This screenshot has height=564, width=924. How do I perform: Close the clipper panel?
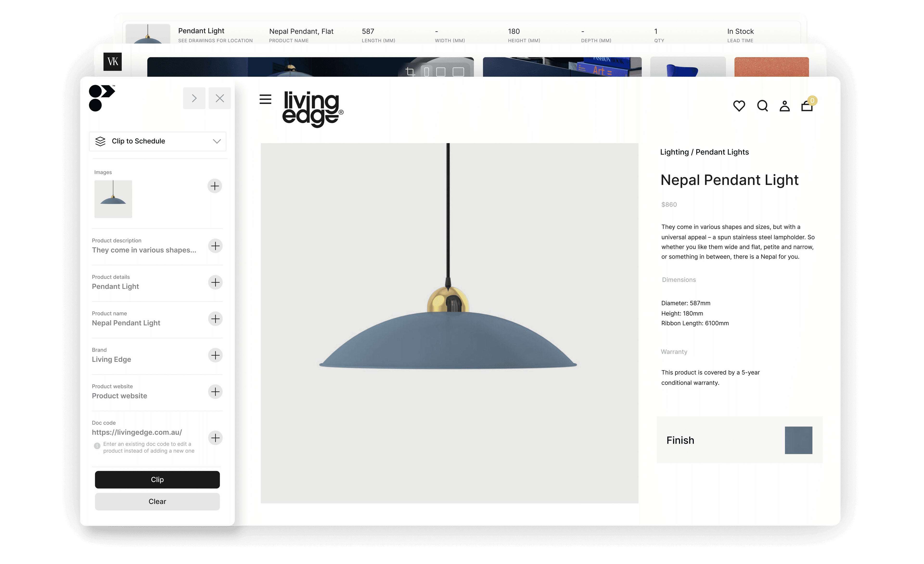pos(220,98)
